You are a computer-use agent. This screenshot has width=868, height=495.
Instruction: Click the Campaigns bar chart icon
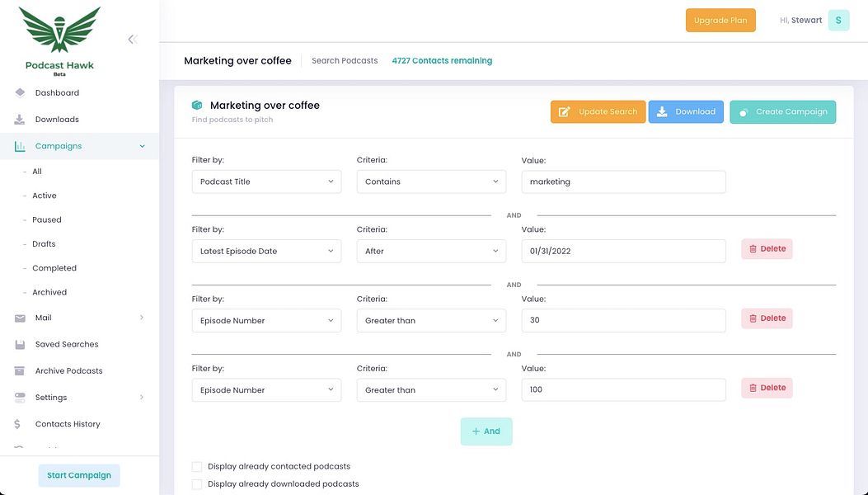(20, 146)
